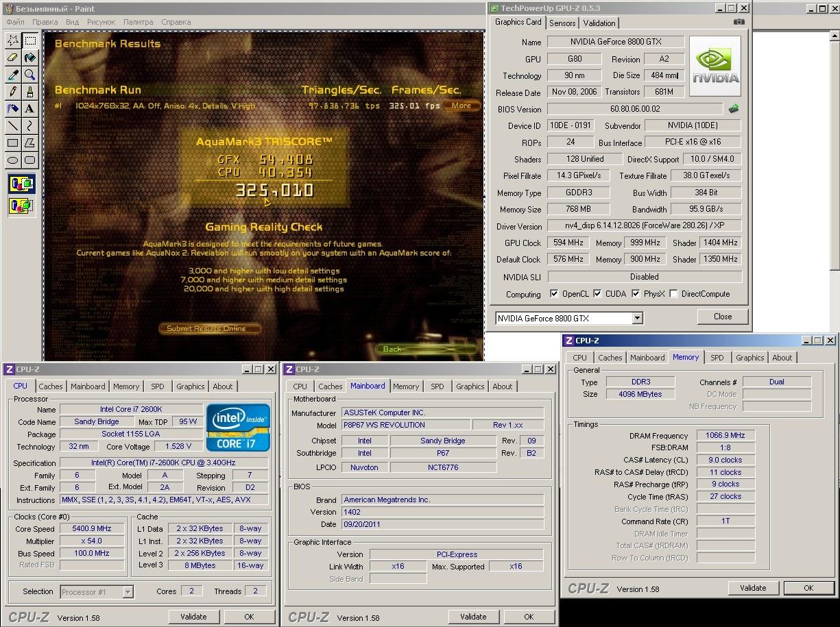Click the BIOS Version 60.80.06.00.02 field
The width and height of the screenshot is (840, 627).
click(635, 109)
